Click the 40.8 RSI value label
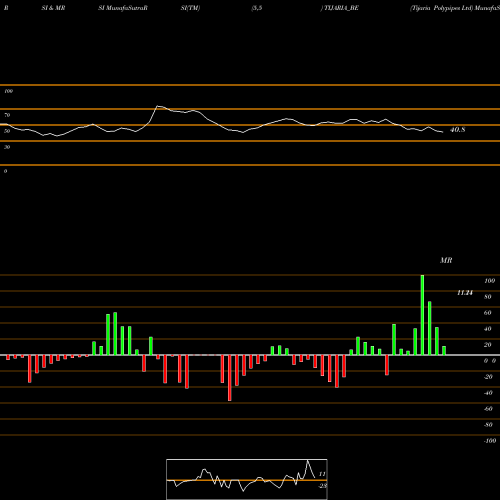Viewport: 500px width, 500px height. [458, 130]
